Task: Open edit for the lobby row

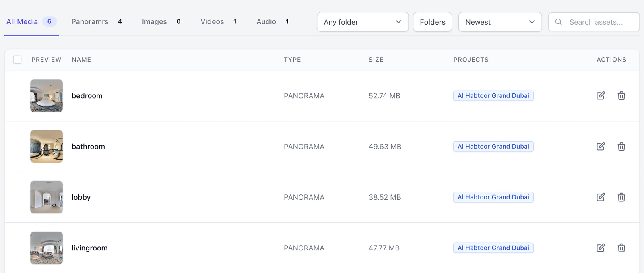Action: click(x=601, y=197)
